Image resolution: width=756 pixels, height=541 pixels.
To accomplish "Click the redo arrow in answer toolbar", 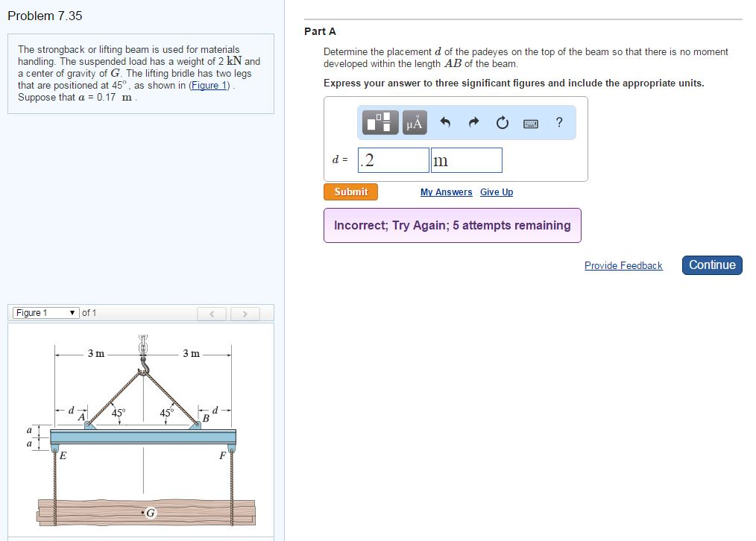I will (x=474, y=123).
